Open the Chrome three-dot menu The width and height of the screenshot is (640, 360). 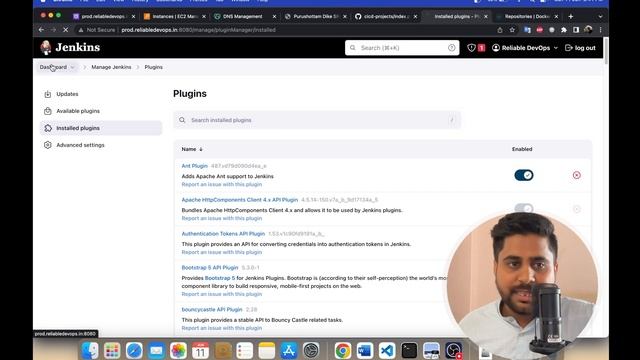pyautogui.click(x=600, y=30)
